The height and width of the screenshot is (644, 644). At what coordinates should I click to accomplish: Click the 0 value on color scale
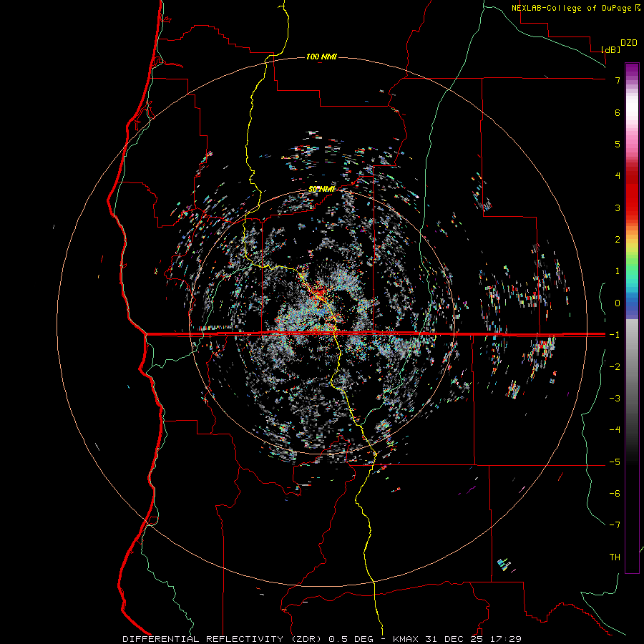pos(618,303)
